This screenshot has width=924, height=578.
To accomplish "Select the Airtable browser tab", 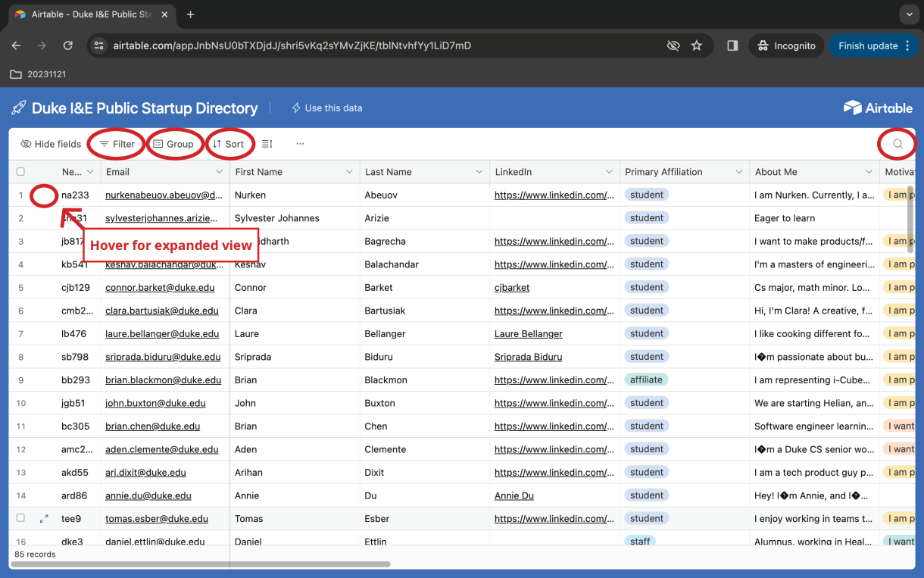I will click(91, 14).
